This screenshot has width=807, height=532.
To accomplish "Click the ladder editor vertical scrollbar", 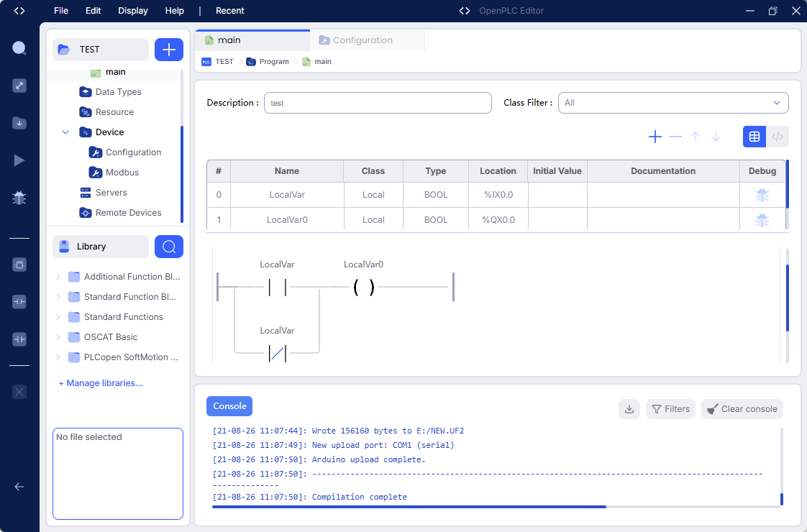I will tap(788, 298).
